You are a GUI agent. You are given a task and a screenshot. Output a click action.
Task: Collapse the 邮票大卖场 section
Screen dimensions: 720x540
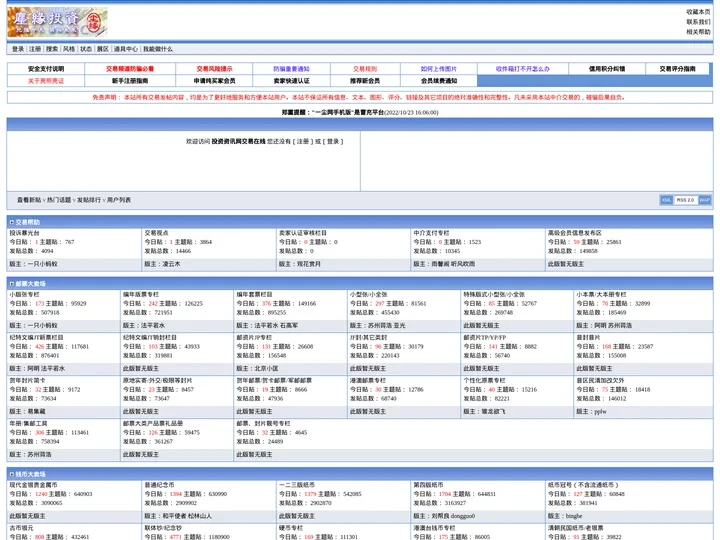coord(12,284)
